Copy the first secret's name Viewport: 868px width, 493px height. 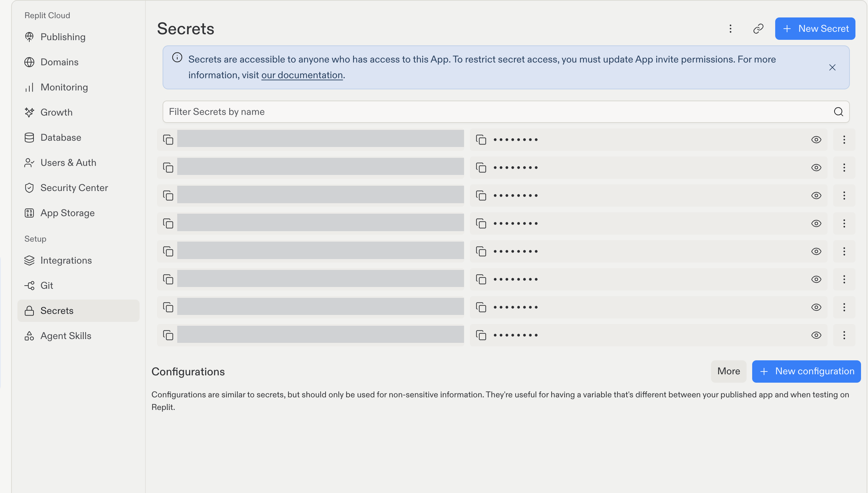168,140
